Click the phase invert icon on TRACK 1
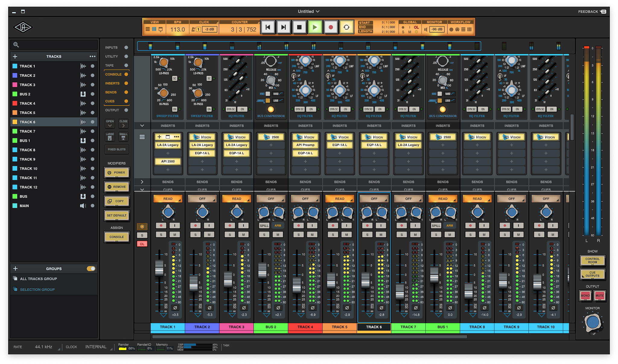Viewport: 618px width, 364px height. point(175,308)
